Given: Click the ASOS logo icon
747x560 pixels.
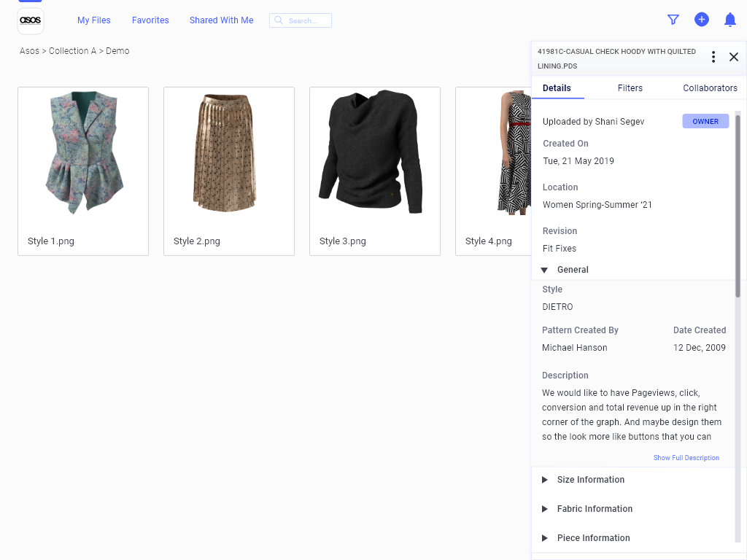Looking at the screenshot, I should [x=31, y=20].
